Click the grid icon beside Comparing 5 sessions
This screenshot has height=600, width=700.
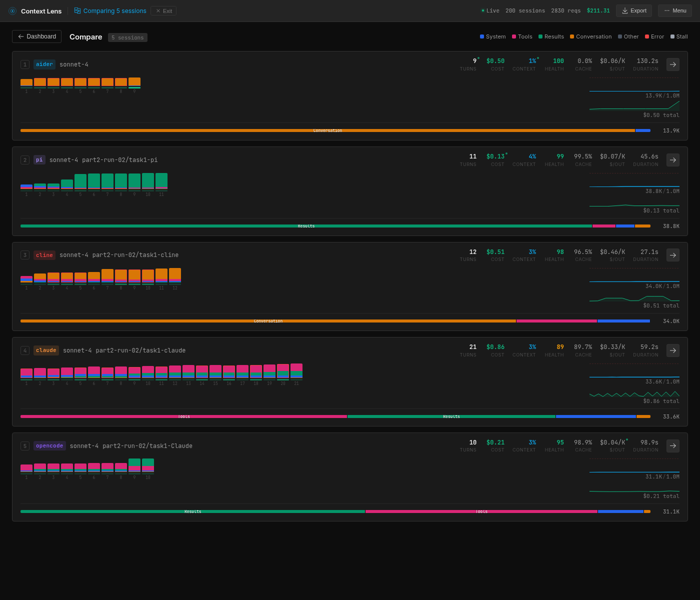click(77, 10)
